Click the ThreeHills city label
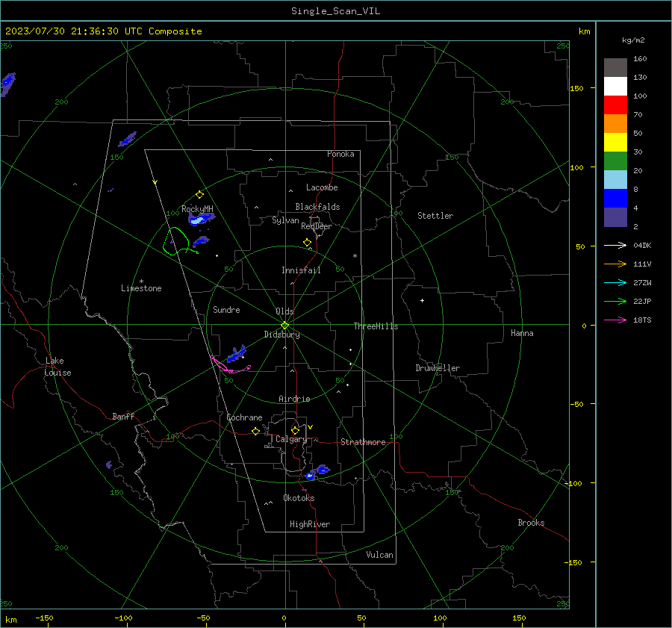The image size is (672, 628). click(x=376, y=326)
